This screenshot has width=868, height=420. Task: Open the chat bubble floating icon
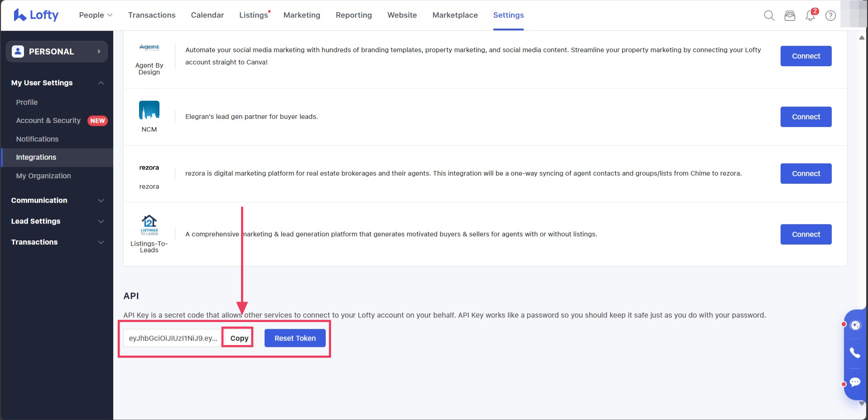pos(855,382)
